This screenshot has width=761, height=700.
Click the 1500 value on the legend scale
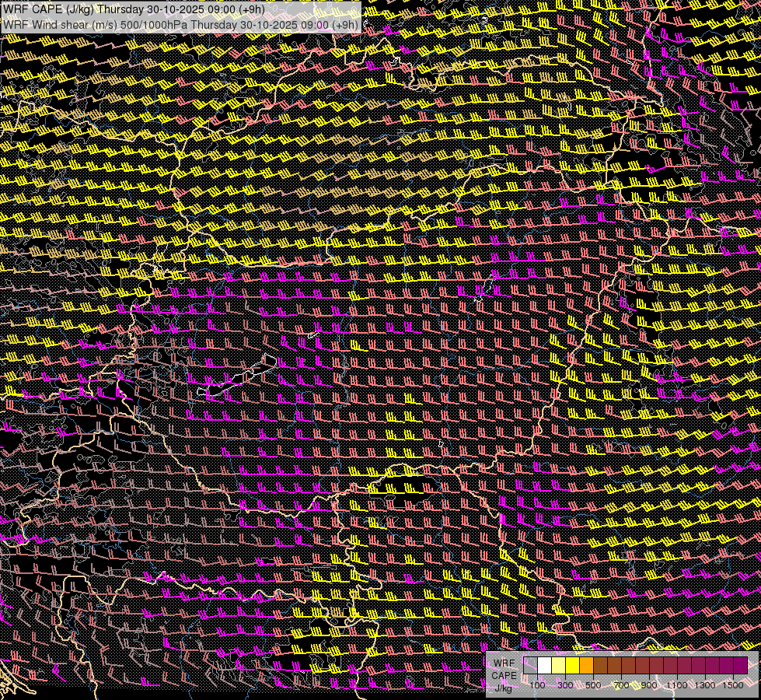pyautogui.click(x=733, y=685)
